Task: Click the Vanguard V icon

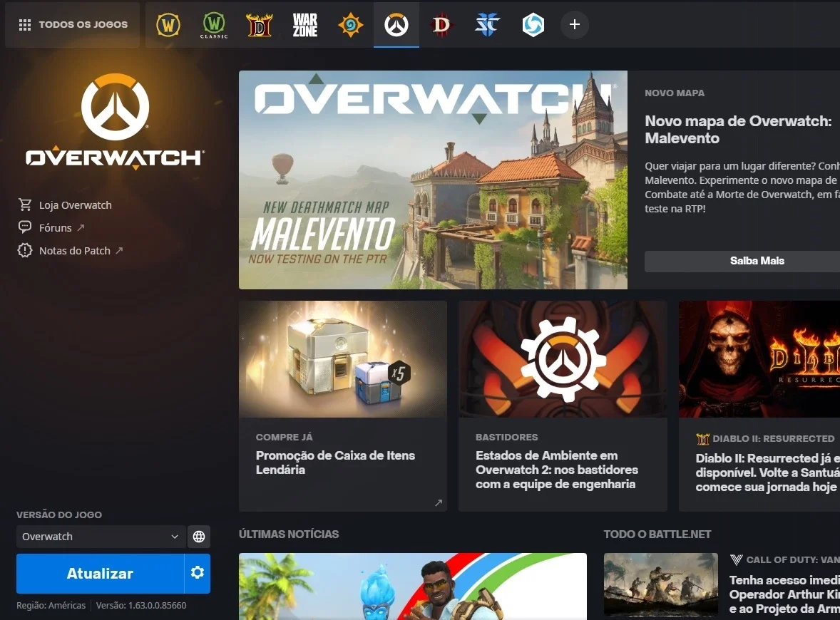Action: tap(736, 559)
